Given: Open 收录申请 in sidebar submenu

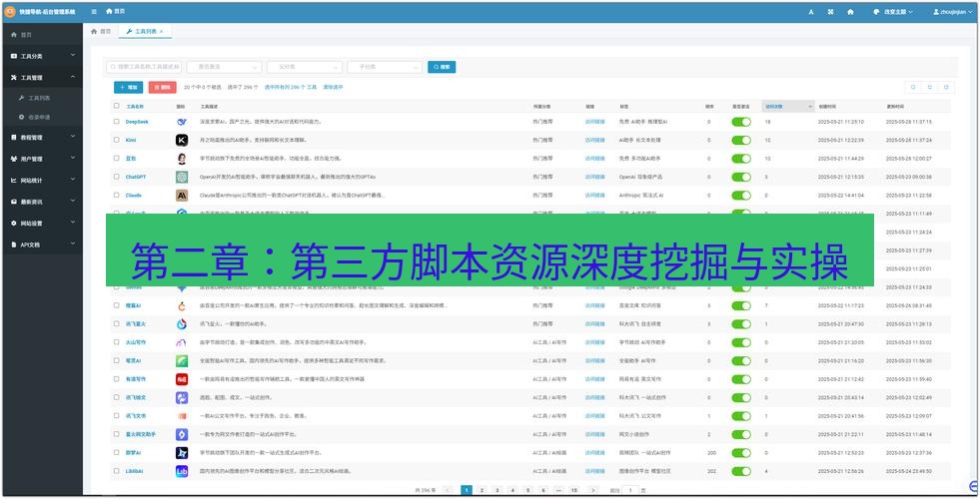Looking at the screenshot, I should click(42, 117).
